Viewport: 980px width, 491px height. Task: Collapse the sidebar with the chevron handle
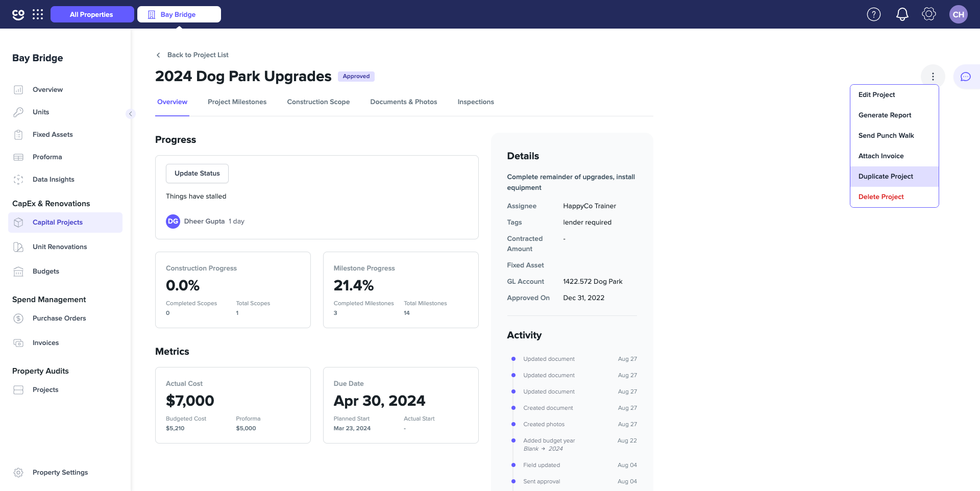[x=131, y=114]
